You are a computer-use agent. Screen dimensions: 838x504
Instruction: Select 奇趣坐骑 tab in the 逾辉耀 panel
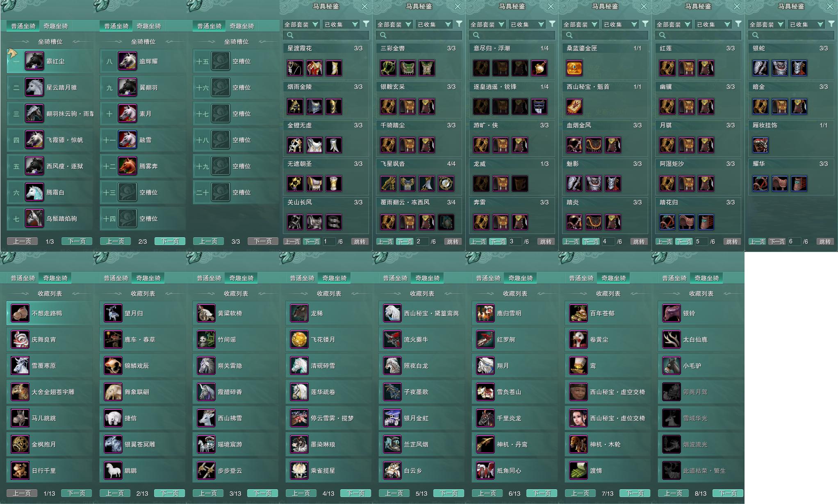coord(149,26)
